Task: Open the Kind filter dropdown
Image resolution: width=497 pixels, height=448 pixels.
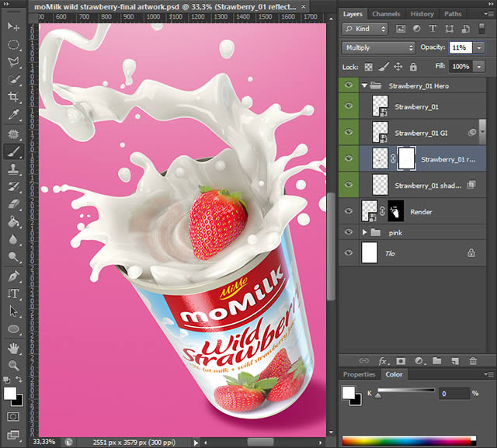Action: point(365,29)
